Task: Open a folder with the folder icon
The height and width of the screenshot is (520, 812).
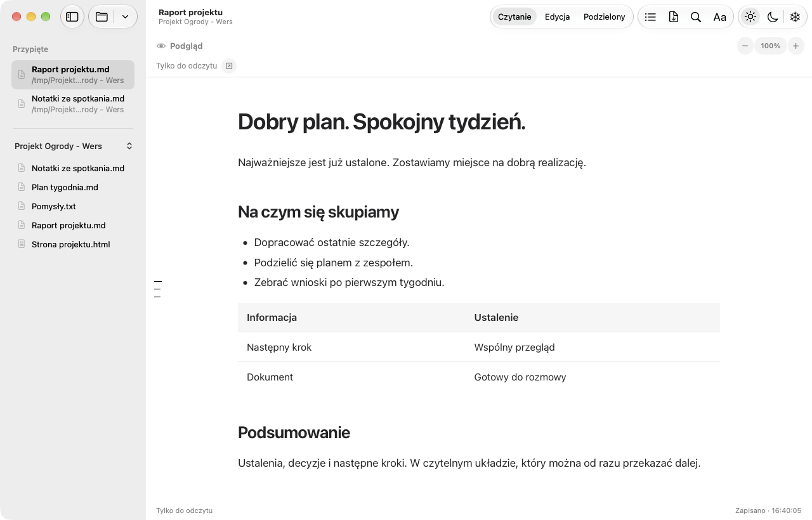Action: (x=101, y=17)
